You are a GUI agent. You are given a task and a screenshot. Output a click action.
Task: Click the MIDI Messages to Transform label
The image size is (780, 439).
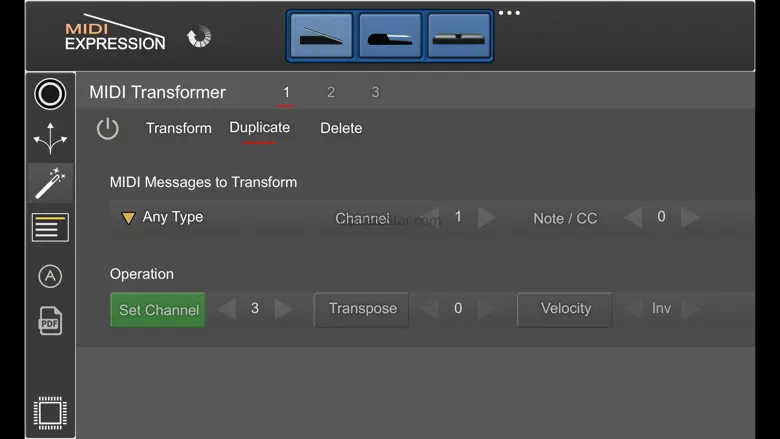[203, 182]
